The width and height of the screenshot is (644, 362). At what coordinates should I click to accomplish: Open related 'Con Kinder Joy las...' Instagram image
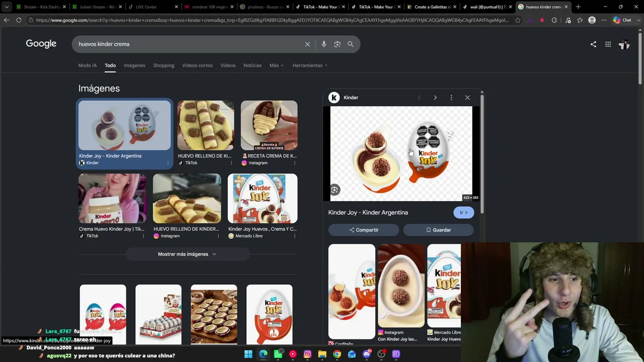coord(401,286)
